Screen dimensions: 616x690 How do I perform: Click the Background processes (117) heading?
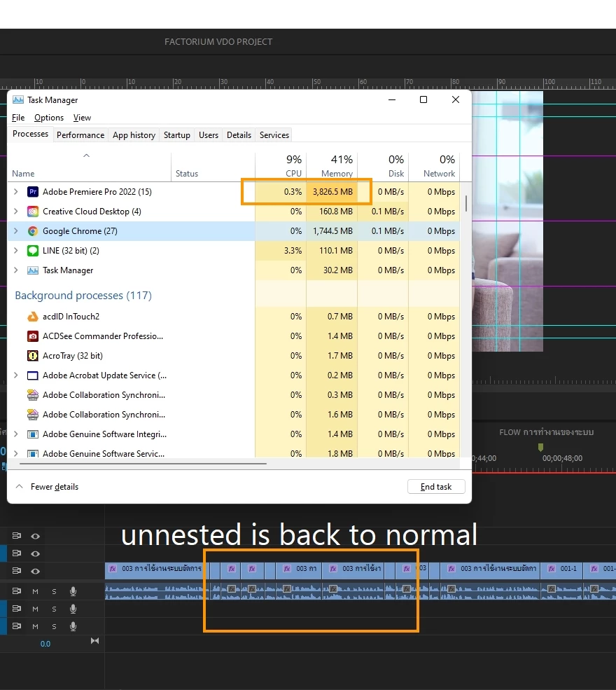[x=83, y=296]
